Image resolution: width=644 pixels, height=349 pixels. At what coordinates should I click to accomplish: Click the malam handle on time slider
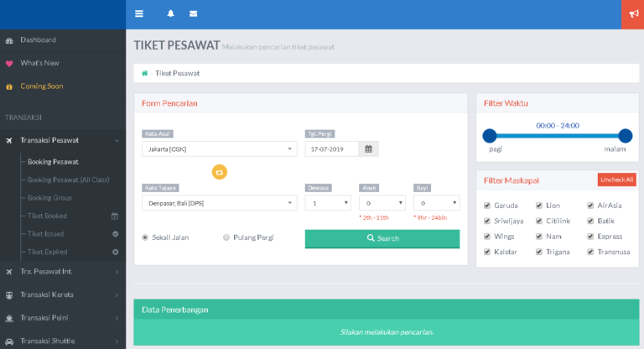coord(625,135)
